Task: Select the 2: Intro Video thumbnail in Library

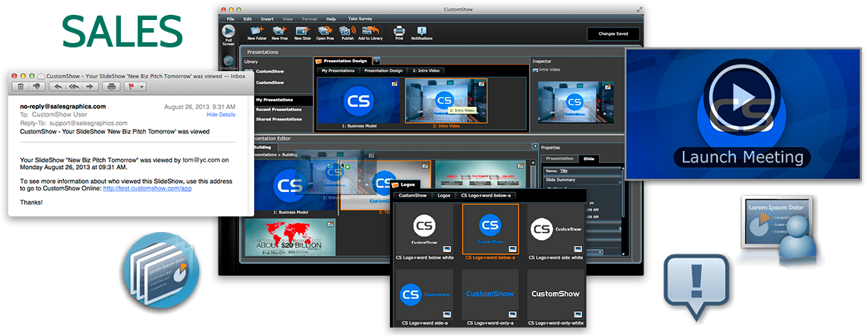Action: [446, 100]
